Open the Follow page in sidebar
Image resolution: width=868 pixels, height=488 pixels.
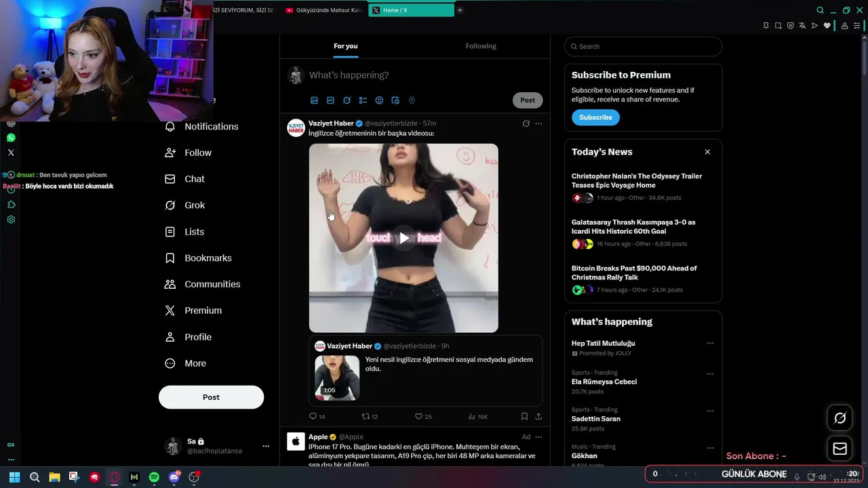(189, 153)
